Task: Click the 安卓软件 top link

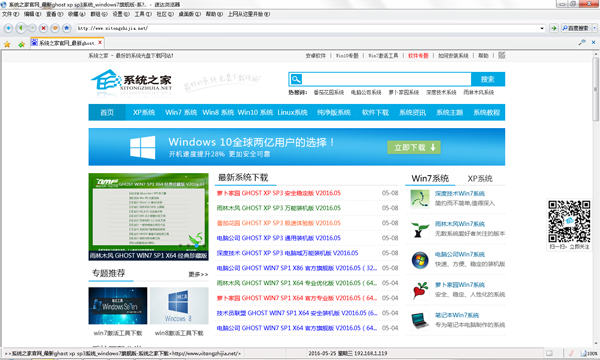Action: 316,55
